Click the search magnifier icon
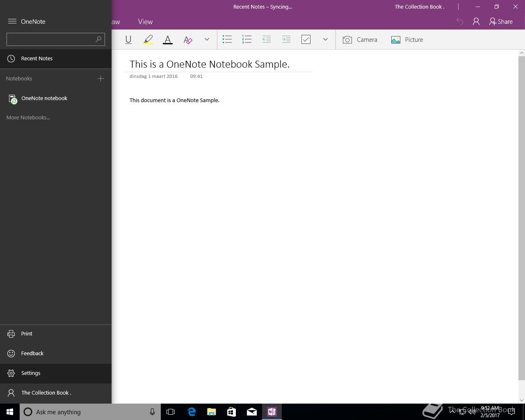The image size is (525, 420). pyautogui.click(x=98, y=39)
